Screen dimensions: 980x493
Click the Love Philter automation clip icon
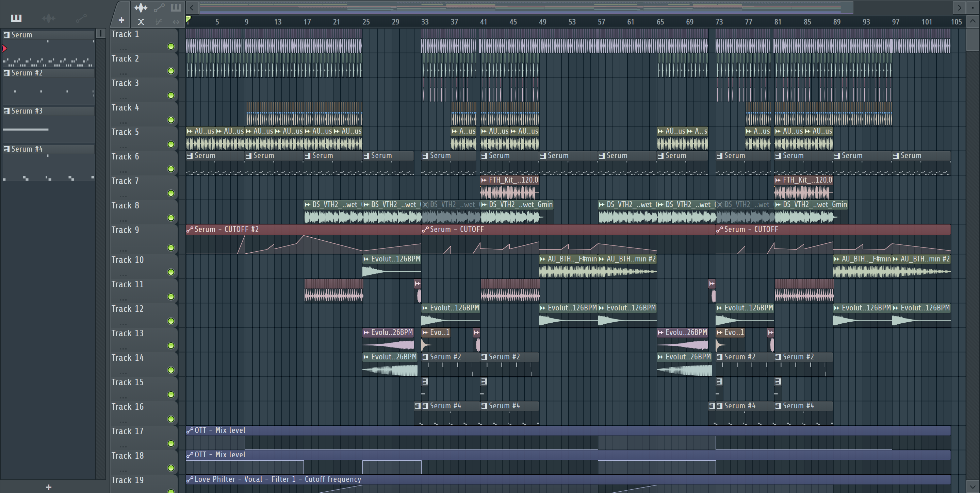click(190, 479)
